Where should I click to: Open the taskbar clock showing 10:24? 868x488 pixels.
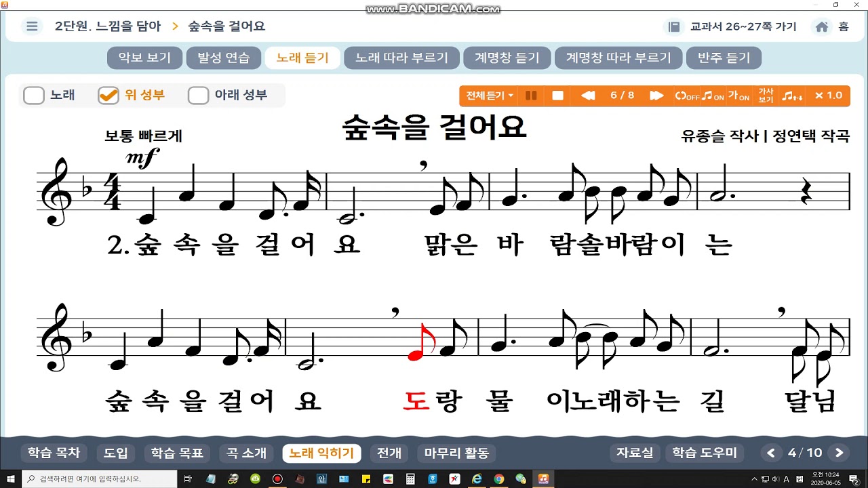pyautogui.click(x=825, y=479)
